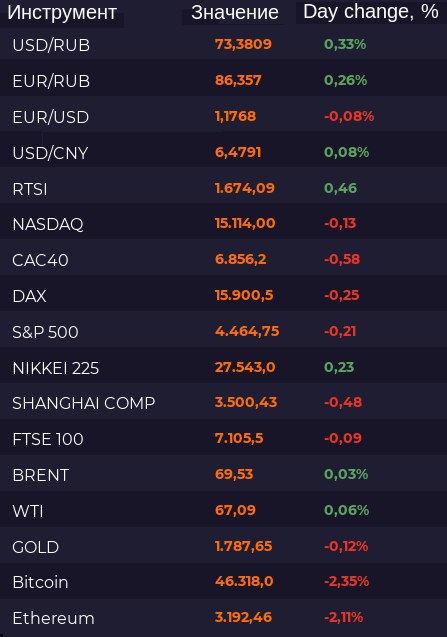Click NASDAQ value 15.114,00
Screen dimensions: 447x637
(245, 223)
